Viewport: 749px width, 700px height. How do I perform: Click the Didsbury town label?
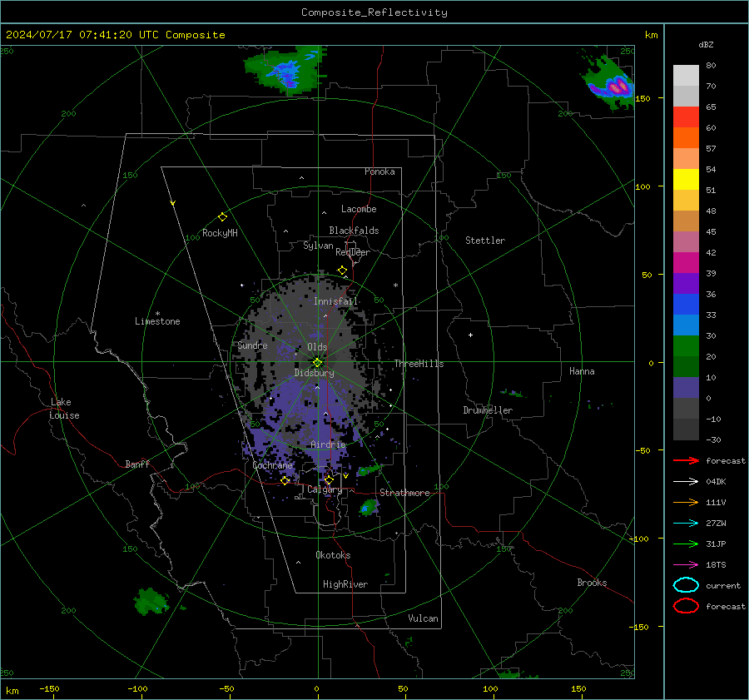coord(315,373)
